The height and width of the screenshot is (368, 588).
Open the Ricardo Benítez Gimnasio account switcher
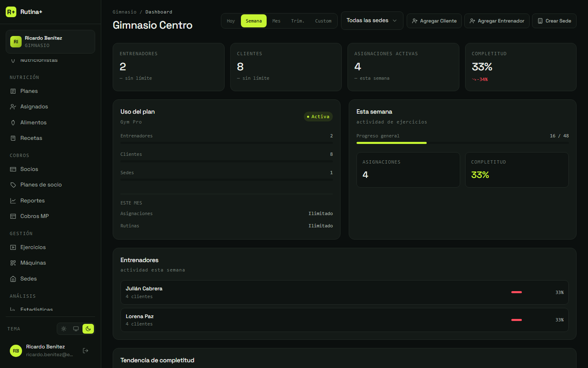tap(50, 42)
